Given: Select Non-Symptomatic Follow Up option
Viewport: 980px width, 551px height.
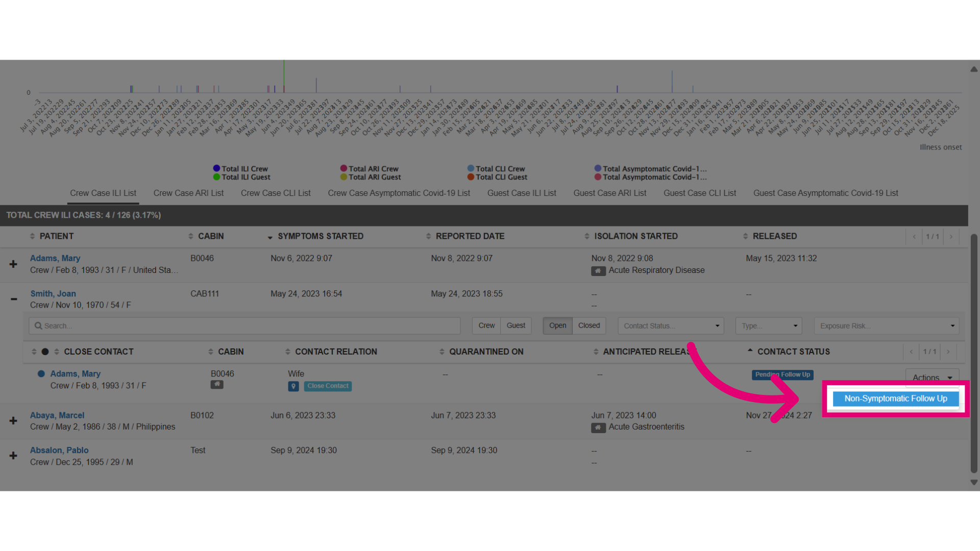Looking at the screenshot, I should click(x=896, y=398).
